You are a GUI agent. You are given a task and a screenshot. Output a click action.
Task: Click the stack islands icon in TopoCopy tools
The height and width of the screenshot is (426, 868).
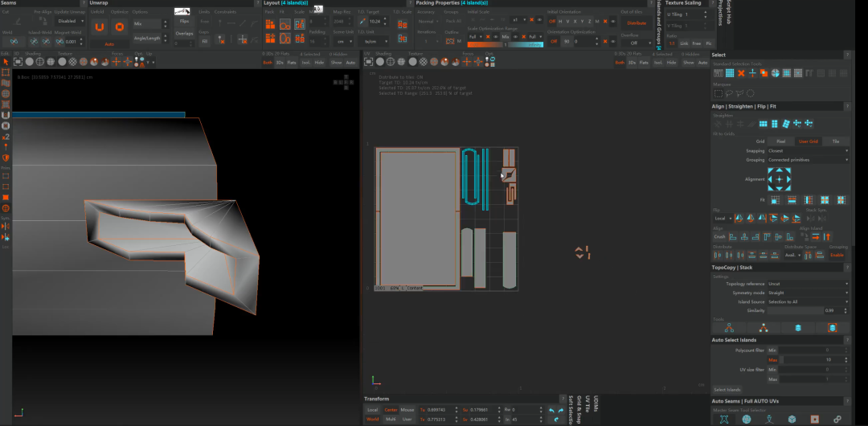797,328
